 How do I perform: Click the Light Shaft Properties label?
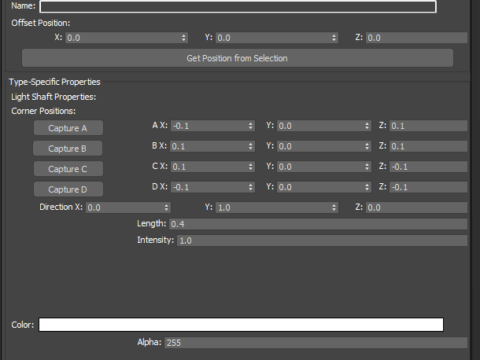[54, 97]
